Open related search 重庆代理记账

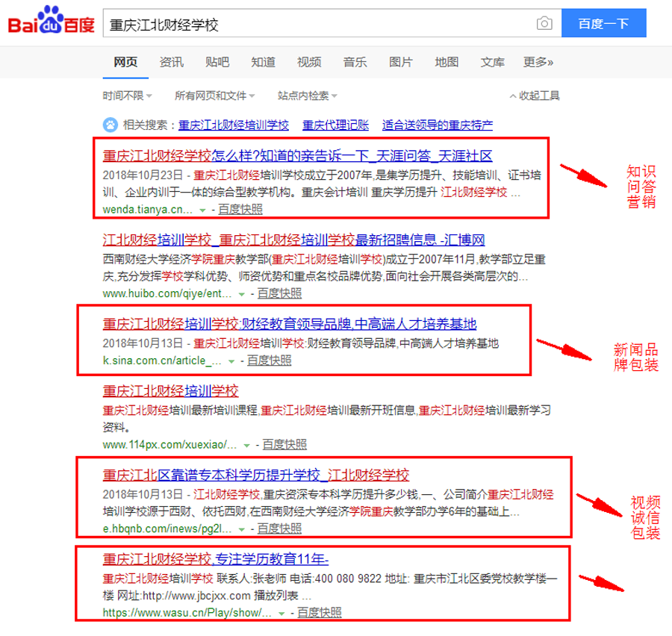pos(335,125)
